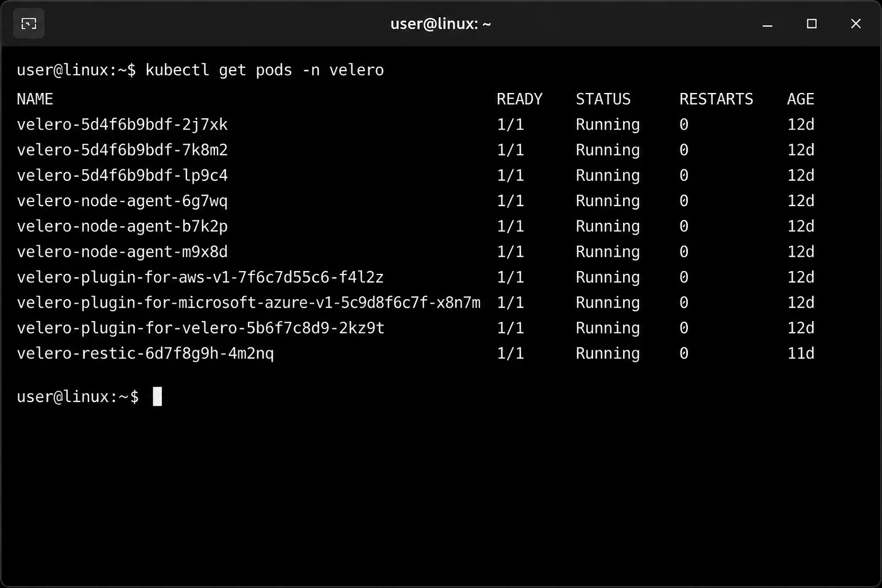The image size is (882, 588).
Task: Close the terminal window
Action: click(856, 24)
